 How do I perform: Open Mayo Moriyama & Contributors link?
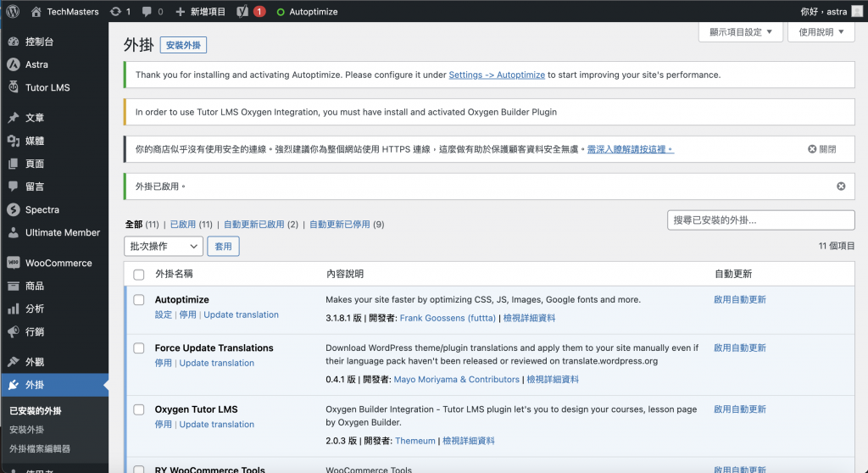point(456,380)
